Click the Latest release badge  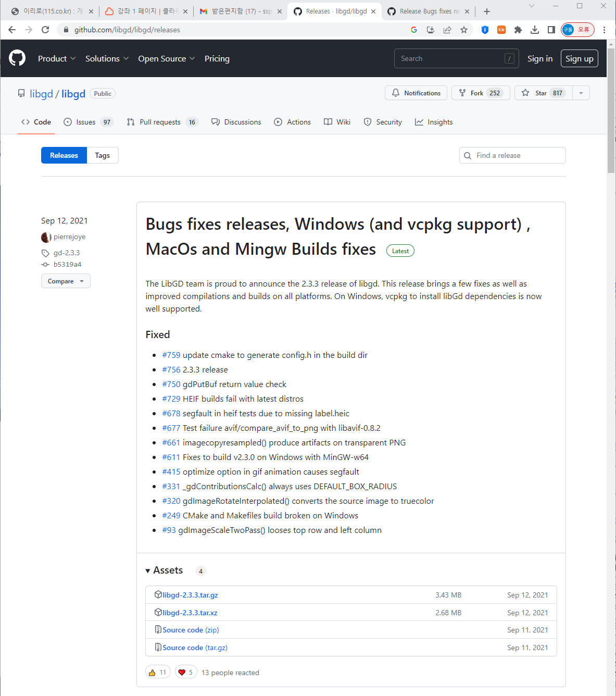400,251
